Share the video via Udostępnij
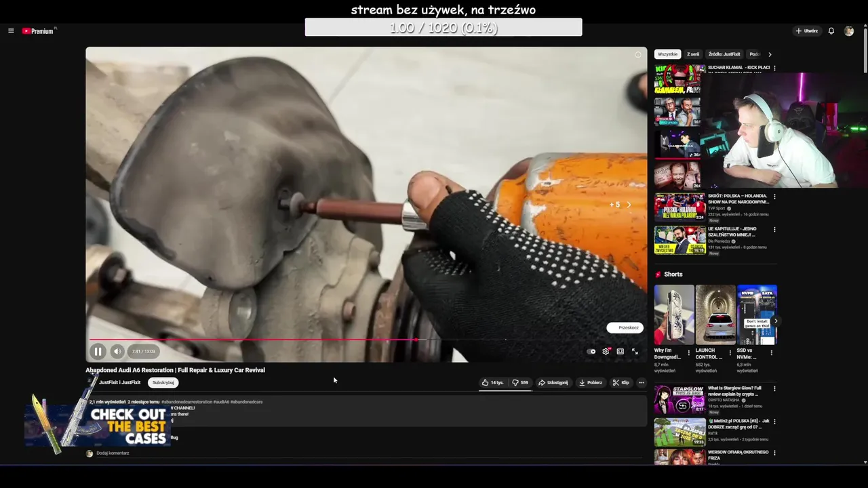The image size is (868, 488). click(553, 382)
